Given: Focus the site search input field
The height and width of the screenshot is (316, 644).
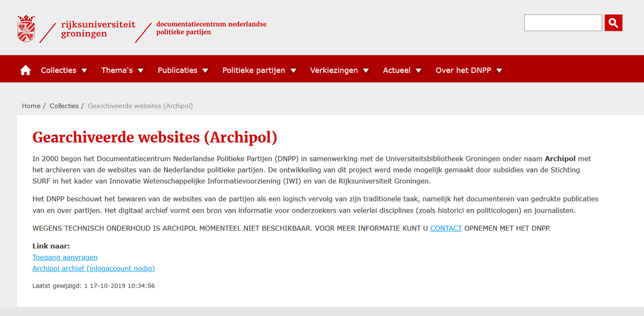Looking at the screenshot, I should (x=563, y=23).
